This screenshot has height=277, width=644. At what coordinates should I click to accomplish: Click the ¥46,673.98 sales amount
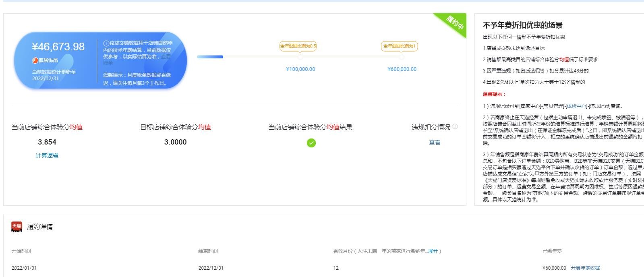58,47
